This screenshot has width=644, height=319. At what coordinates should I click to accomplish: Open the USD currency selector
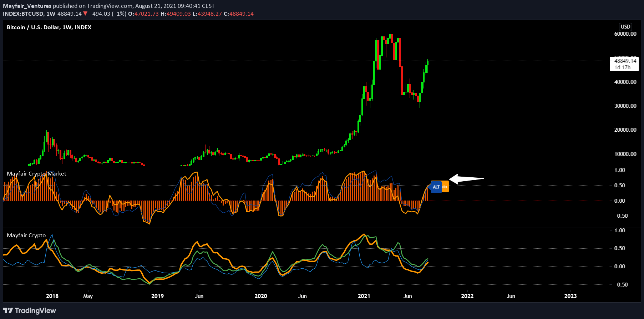pyautogui.click(x=625, y=26)
